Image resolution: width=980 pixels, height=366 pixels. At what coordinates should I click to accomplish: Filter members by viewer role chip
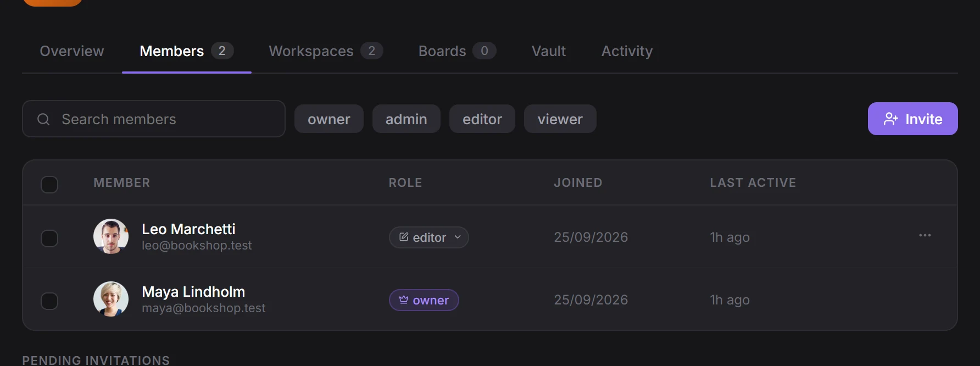[x=560, y=119]
